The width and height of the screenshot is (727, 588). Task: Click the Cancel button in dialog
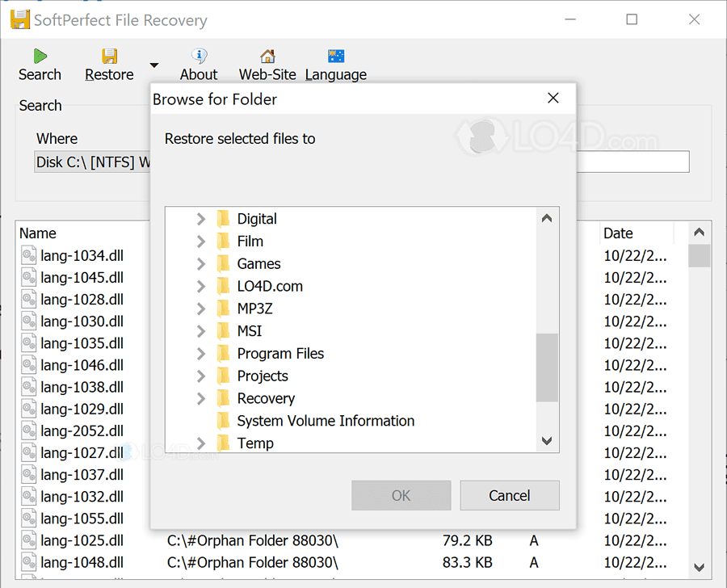coord(509,495)
